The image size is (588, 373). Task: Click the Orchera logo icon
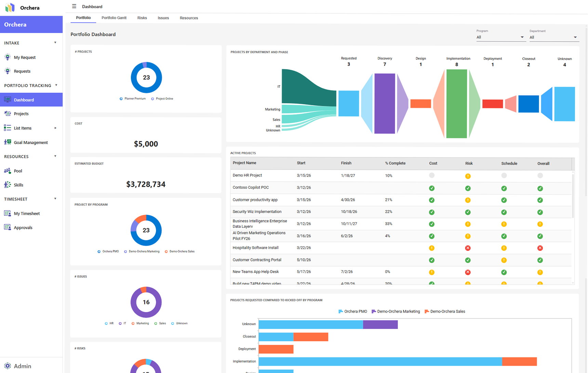(x=10, y=8)
